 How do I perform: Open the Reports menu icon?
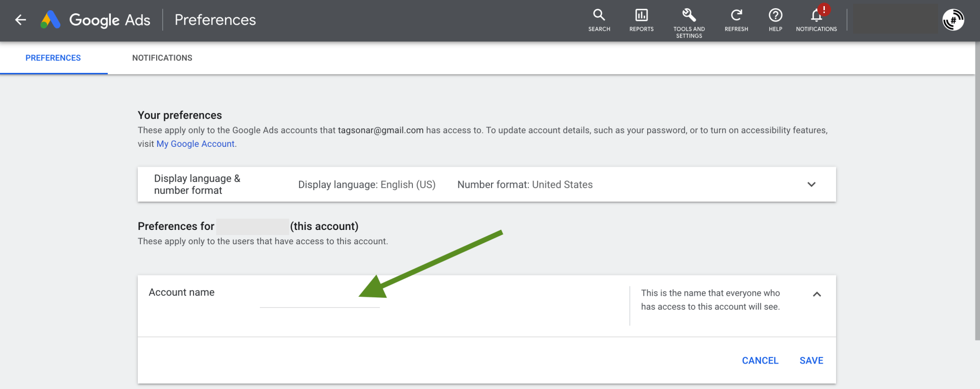click(642, 20)
